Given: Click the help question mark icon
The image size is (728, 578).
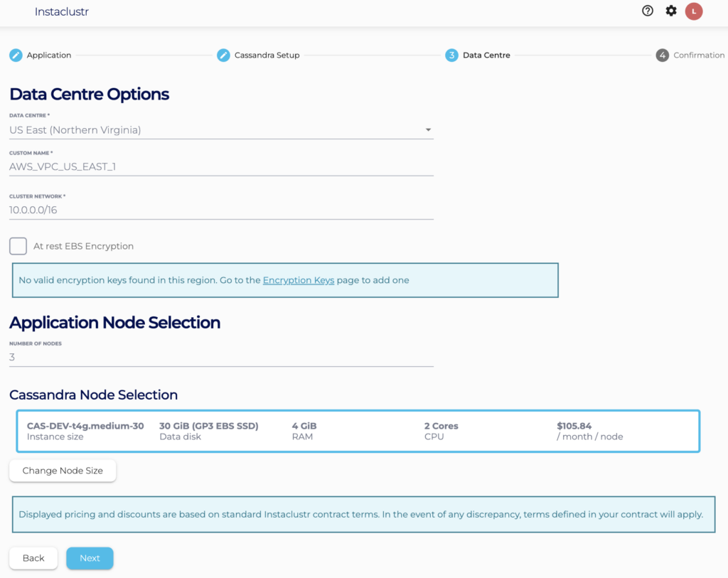Looking at the screenshot, I should coord(647,11).
